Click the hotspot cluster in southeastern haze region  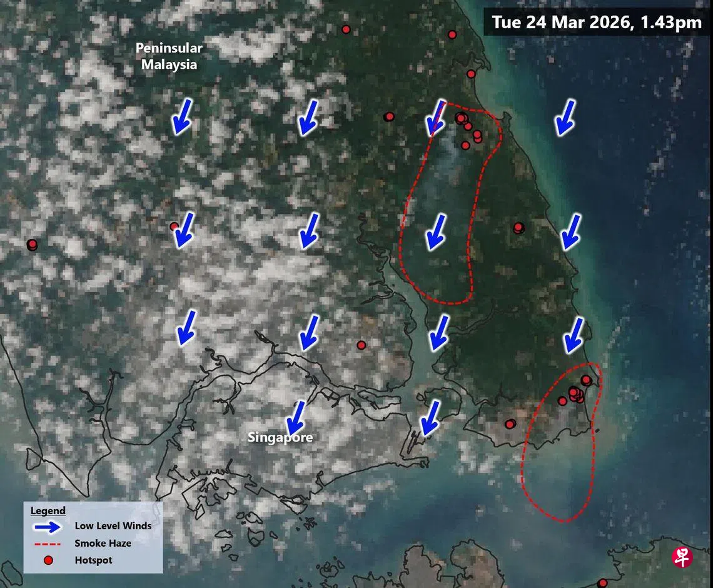coord(575,394)
